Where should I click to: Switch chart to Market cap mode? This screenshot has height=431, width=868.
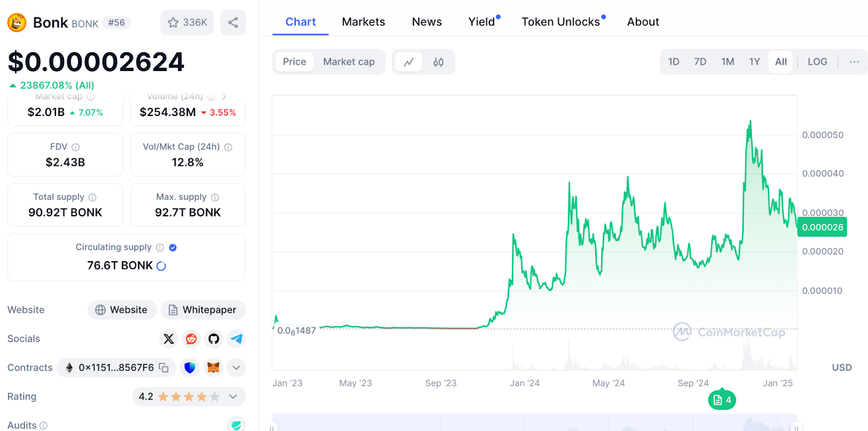349,62
